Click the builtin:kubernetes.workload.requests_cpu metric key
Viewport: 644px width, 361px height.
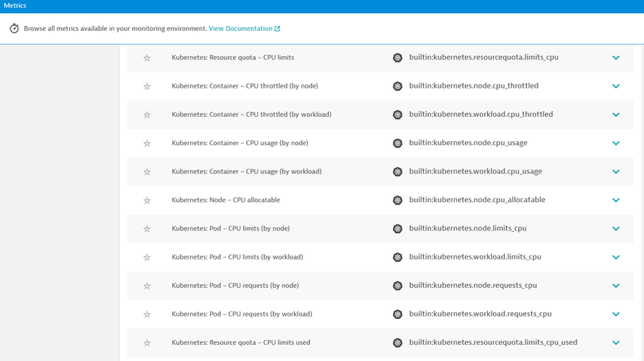[480, 314]
